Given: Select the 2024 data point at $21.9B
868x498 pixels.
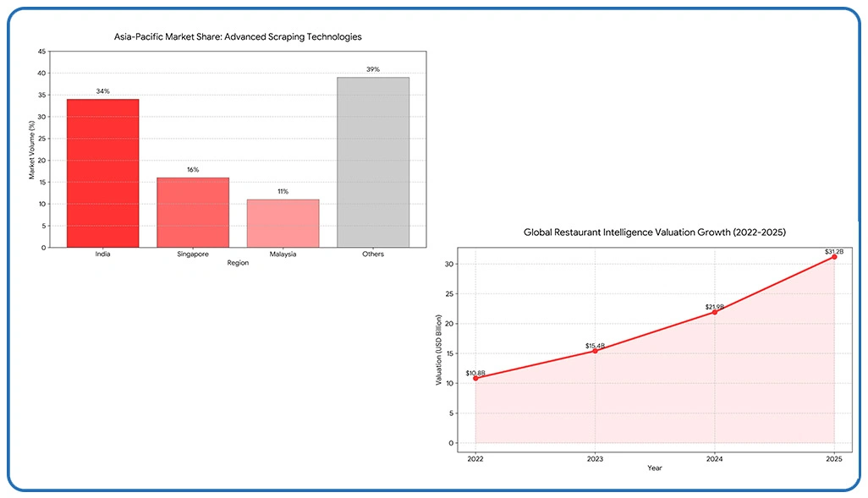Looking at the screenshot, I should pyautogui.click(x=715, y=312).
